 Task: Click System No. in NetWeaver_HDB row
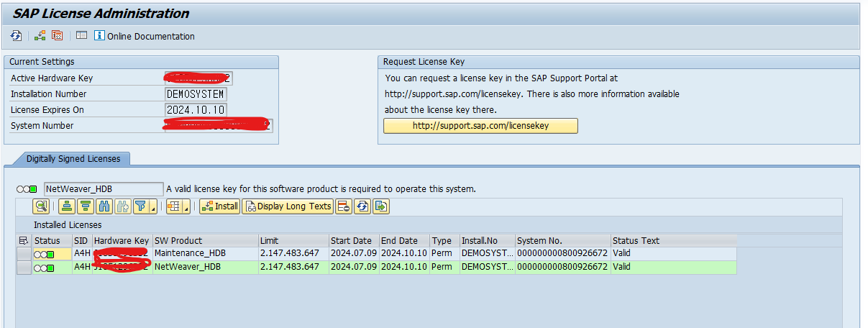coord(562,267)
